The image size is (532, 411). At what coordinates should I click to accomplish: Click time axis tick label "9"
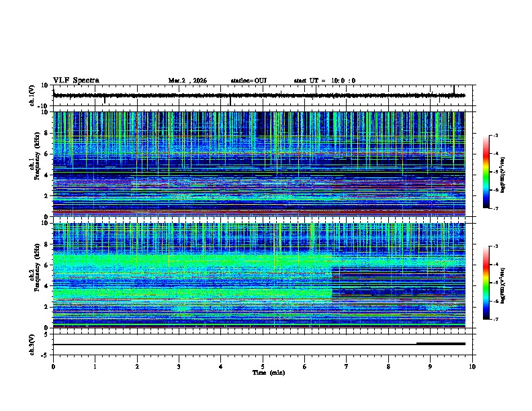[x=430, y=367]
